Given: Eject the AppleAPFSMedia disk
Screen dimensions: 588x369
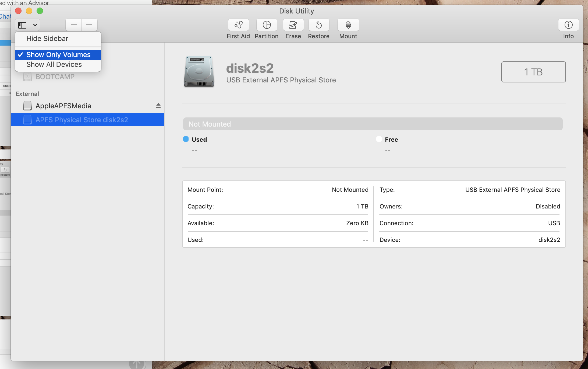Looking at the screenshot, I should point(158,106).
